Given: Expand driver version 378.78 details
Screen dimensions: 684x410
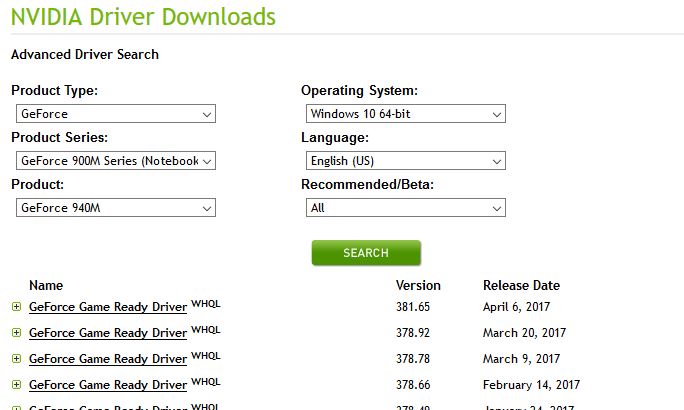Looking at the screenshot, I should pyautogui.click(x=17, y=359).
